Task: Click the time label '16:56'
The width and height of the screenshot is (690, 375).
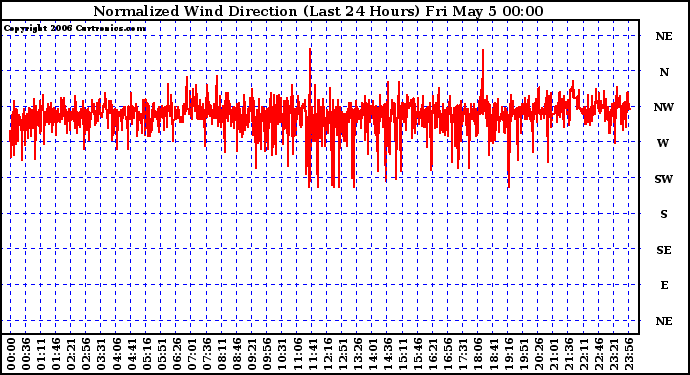Action: click(447, 354)
